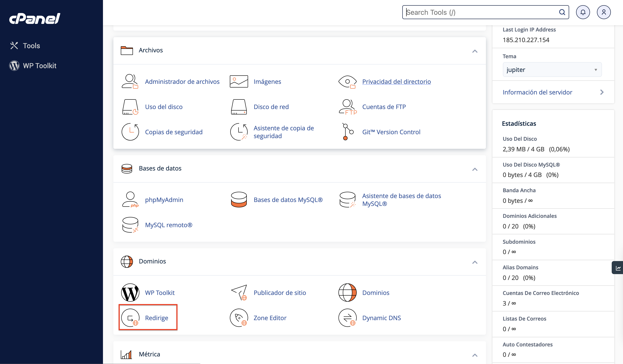Collapse the Archivos section
This screenshot has height=364, width=623.
click(x=475, y=51)
